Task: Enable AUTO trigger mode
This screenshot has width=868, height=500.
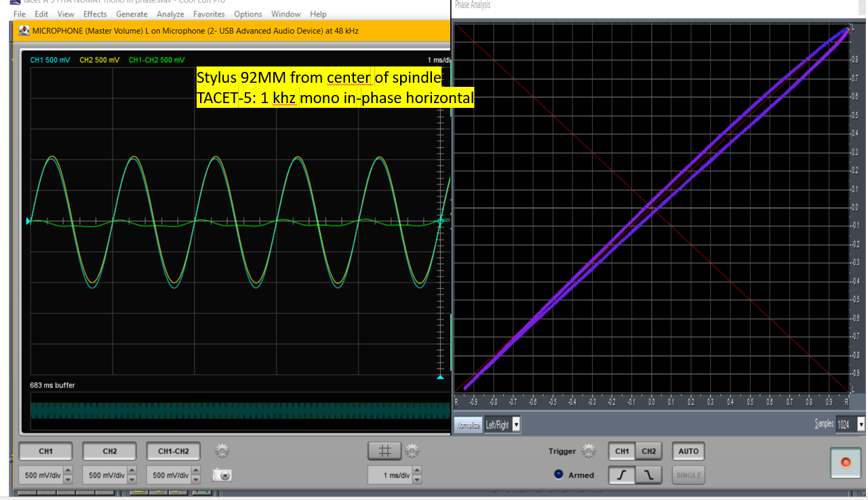Action: [688, 450]
